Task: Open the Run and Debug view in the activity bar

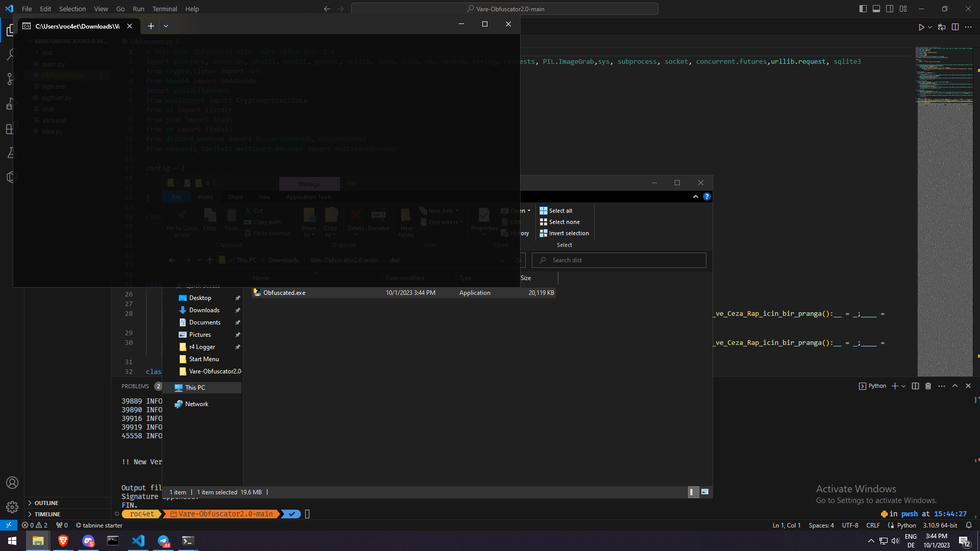Action: click(11, 104)
